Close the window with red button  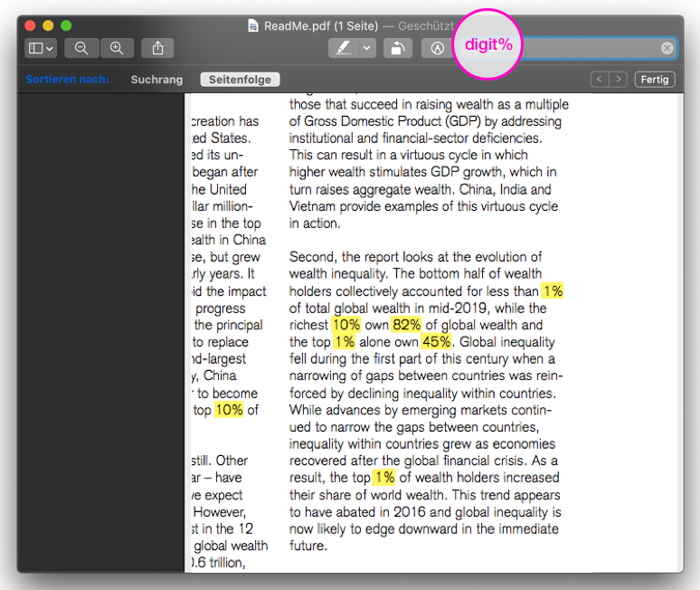click(30, 25)
